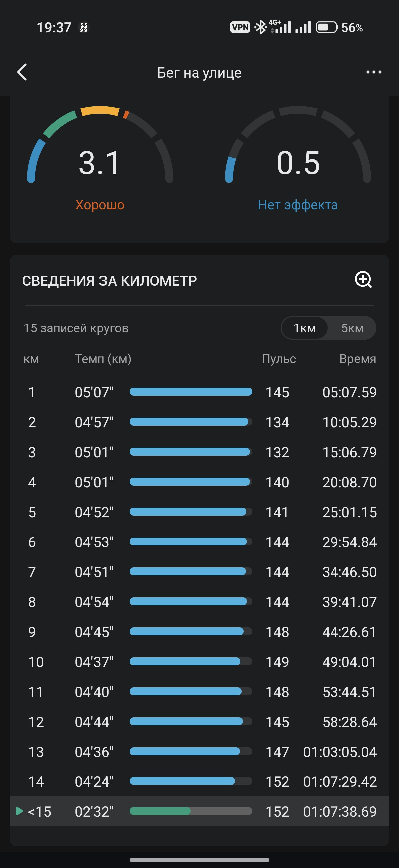Tap the Пульс column header
Image resolution: width=399 pixels, height=868 pixels.
[x=279, y=359]
